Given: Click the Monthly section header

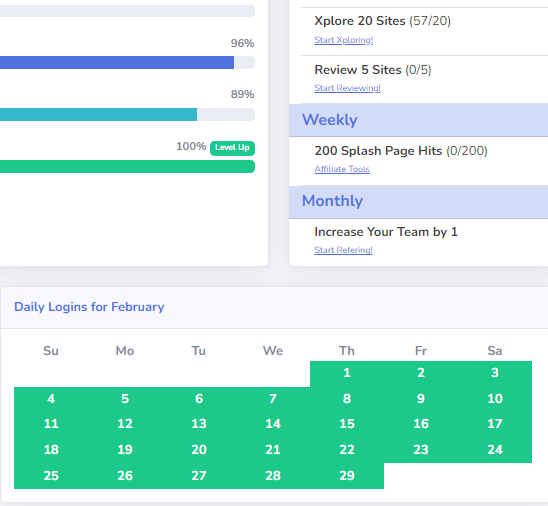Looking at the screenshot, I should tap(418, 201).
